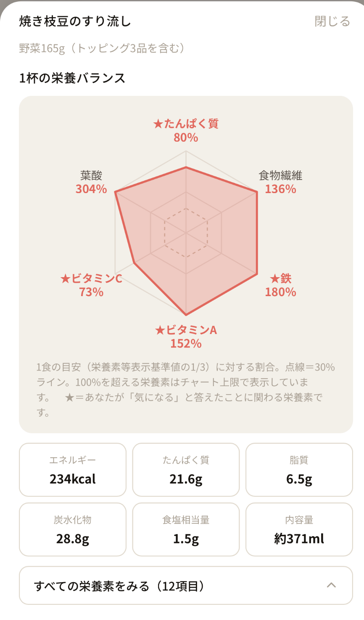
Task: Select the ★ビタミンC 73% star label
Action: coord(91,285)
